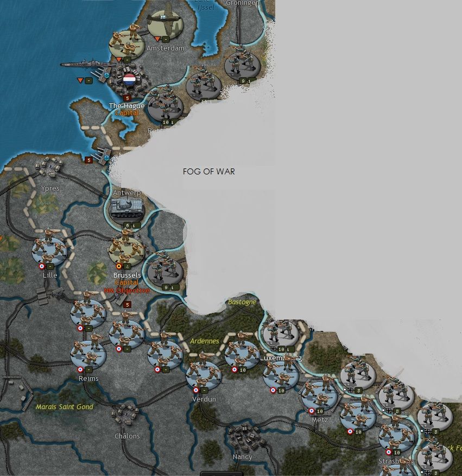
Task: Select the German infantry unit in Luxembourg
Action: [281, 334]
